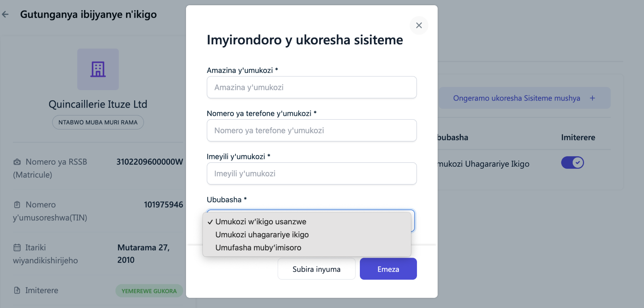The width and height of the screenshot is (644, 308).
Task: Toggle the Imiterere switch for Uhagarariye Ikigo
Action: [x=572, y=163]
